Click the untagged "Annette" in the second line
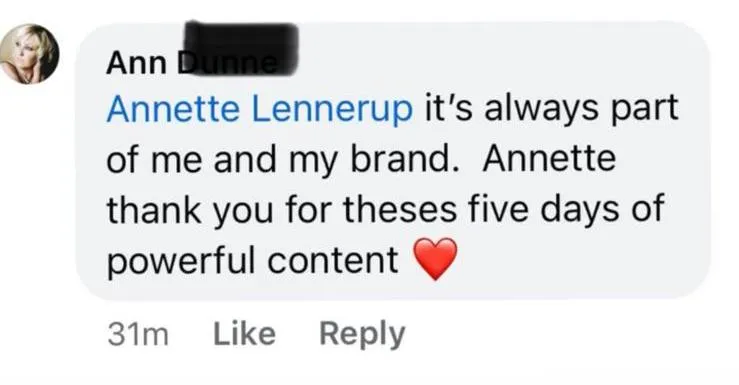The height and width of the screenshot is (385, 739). [x=549, y=158]
